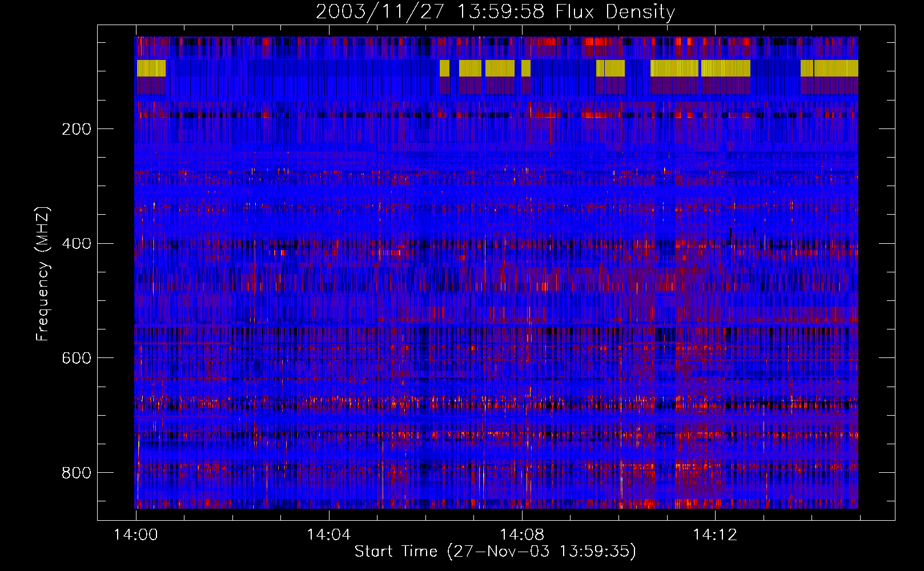Click the 400 frequency tick label
Image resolution: width=924 pixels, height=571 pixels.
tap(77, 244)
